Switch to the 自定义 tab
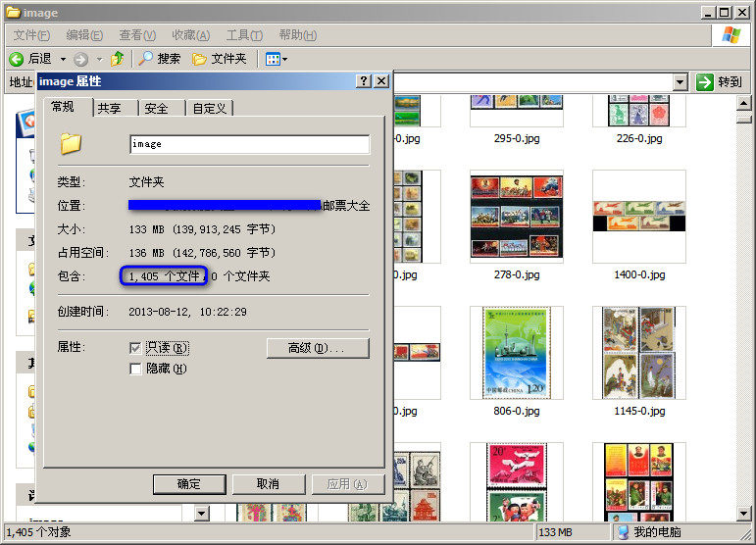 click(x=209, y=109)
